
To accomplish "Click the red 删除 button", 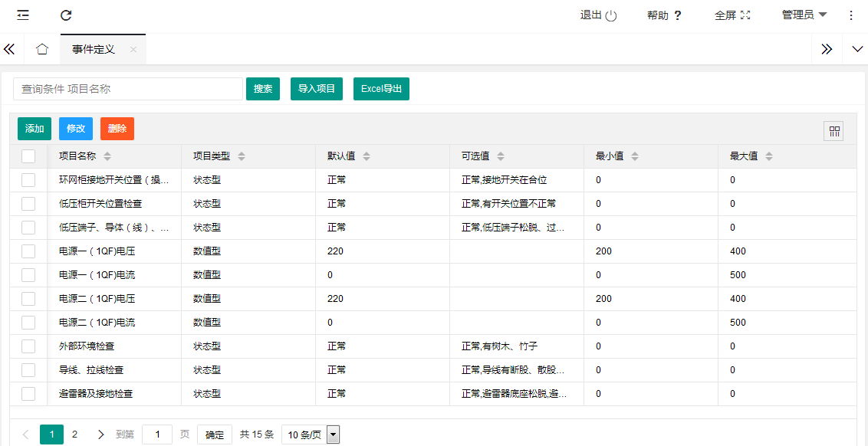I will click(117, 129).
